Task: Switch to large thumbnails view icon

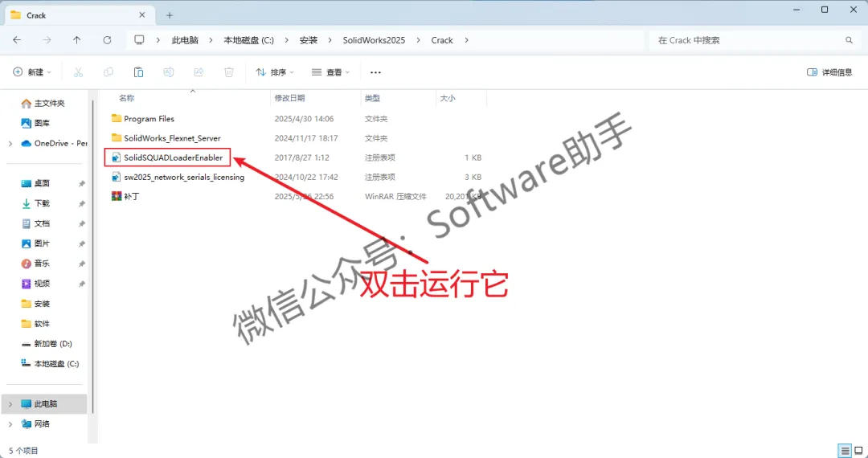Action: click(x=857, y=450)
